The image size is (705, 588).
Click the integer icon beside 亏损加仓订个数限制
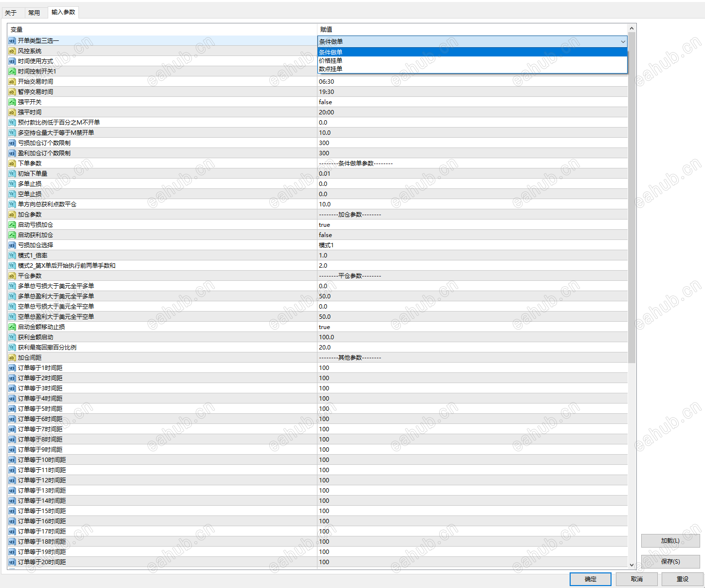click(x=12, y=143)
